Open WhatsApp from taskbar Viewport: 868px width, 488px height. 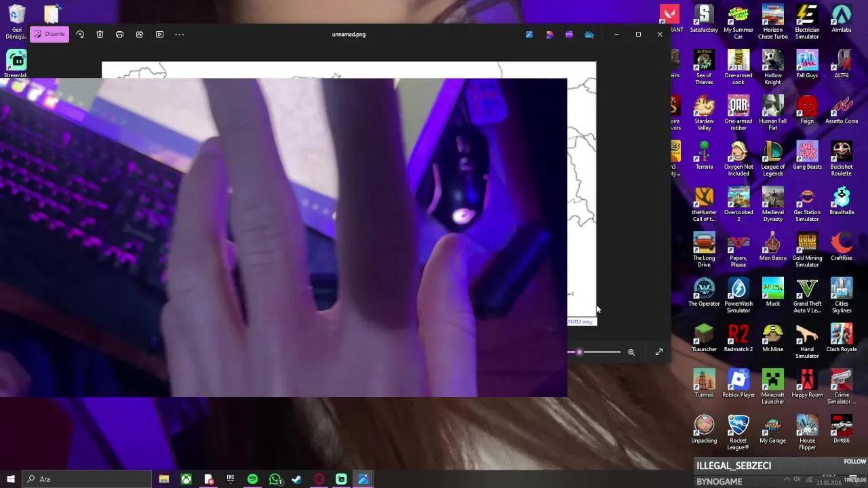coord(275,479)
